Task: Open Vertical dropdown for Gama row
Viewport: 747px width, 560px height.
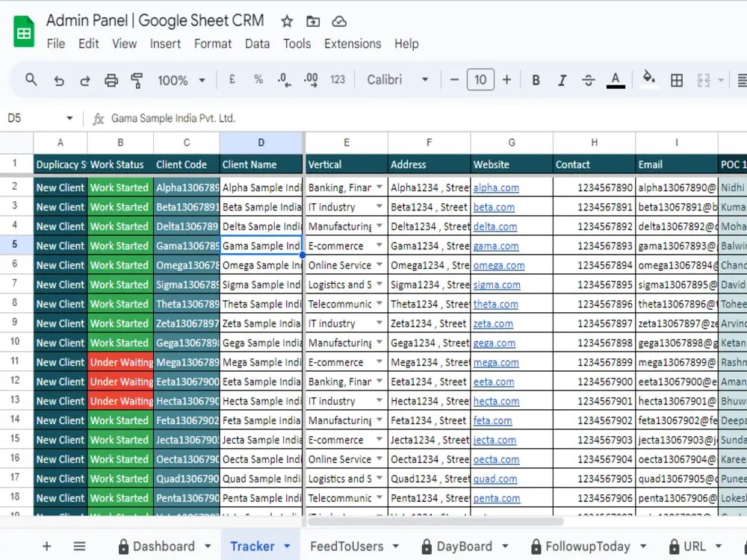Action: coord(379,246)
